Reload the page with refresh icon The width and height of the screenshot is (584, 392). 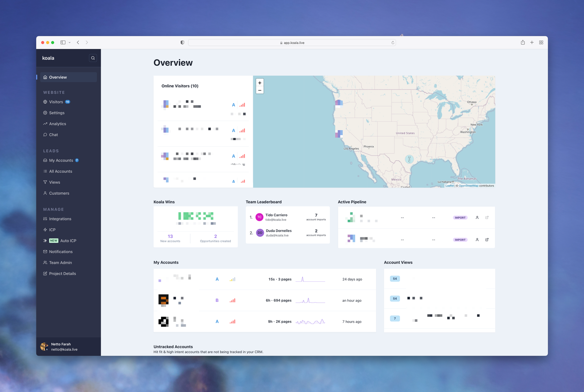click(393, 43)
